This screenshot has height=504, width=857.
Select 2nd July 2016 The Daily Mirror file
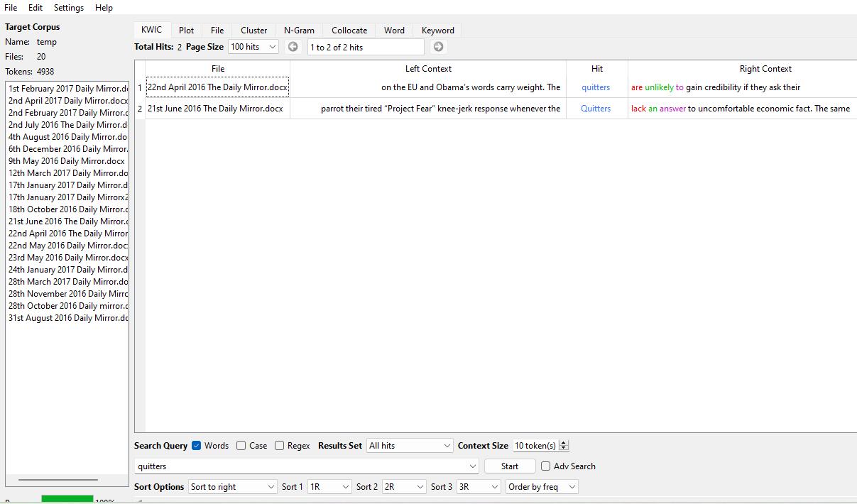[x=67, y=125]
